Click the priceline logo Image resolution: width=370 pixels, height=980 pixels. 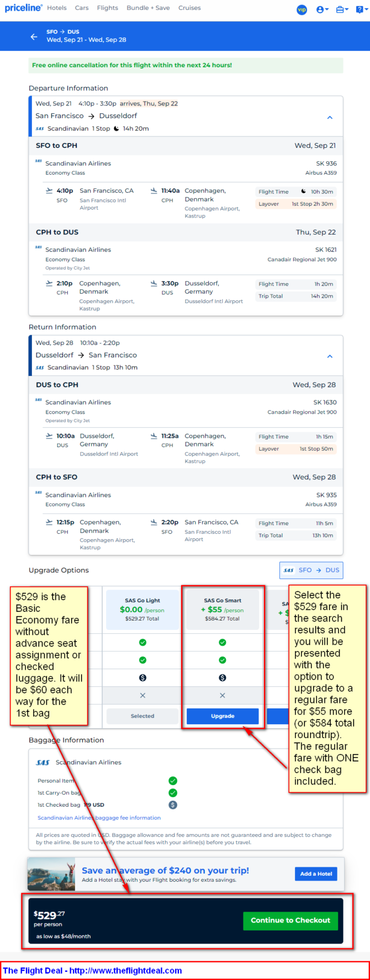coord(23,8)
